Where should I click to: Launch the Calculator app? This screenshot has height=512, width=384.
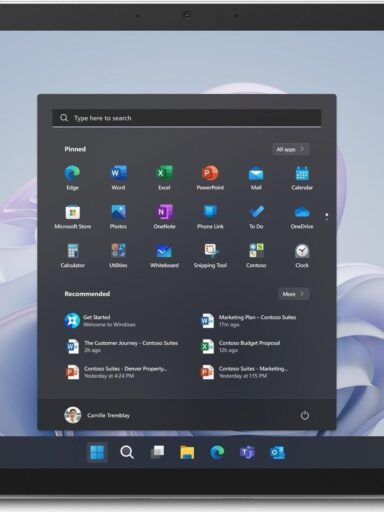pyautogui.click(x=72, y=256)
